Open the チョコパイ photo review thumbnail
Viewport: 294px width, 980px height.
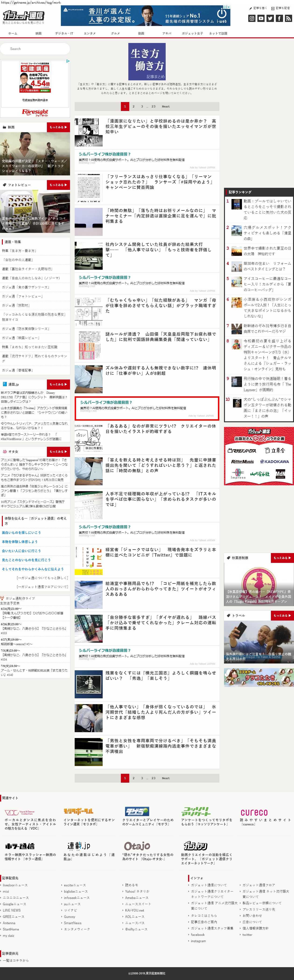[35, 212]
